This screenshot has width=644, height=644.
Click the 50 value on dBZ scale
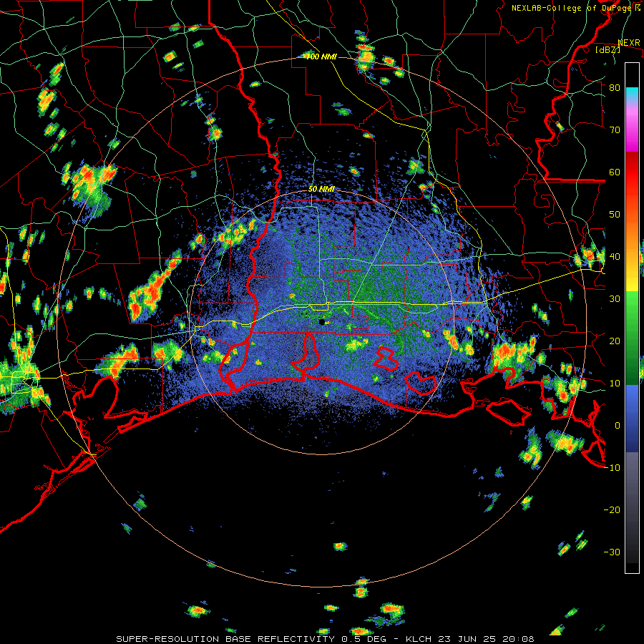pos(615,215)
